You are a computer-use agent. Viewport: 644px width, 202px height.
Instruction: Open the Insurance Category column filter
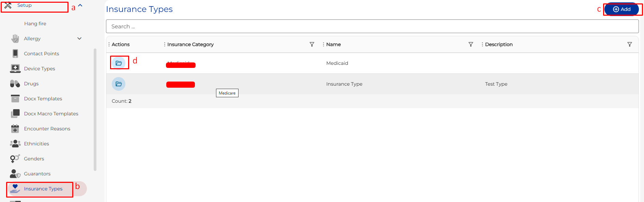coord(312,44)
